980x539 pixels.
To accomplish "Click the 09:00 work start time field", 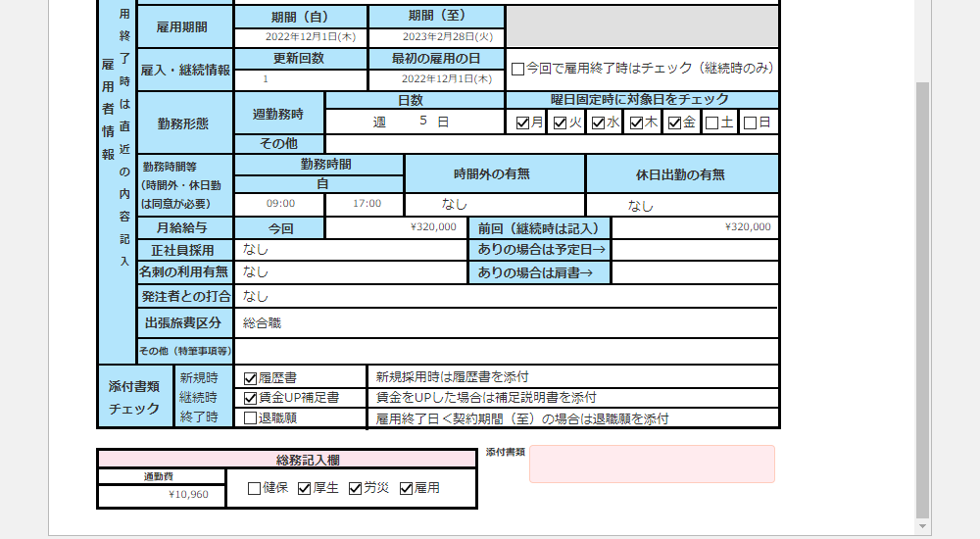I will tap(280, 204).
